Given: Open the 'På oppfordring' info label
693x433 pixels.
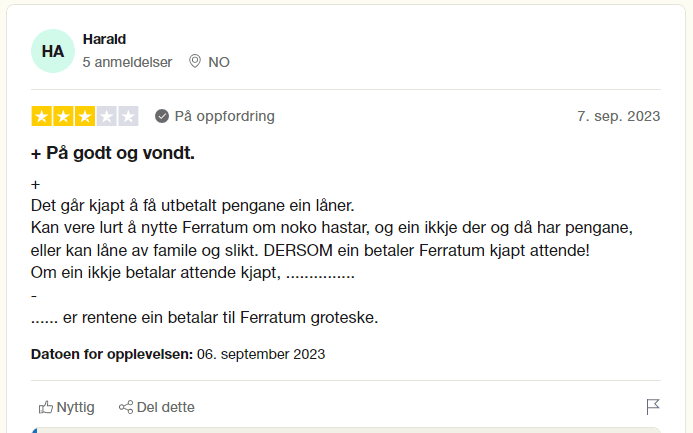Looking at the screenshot, I should (224, 116).
